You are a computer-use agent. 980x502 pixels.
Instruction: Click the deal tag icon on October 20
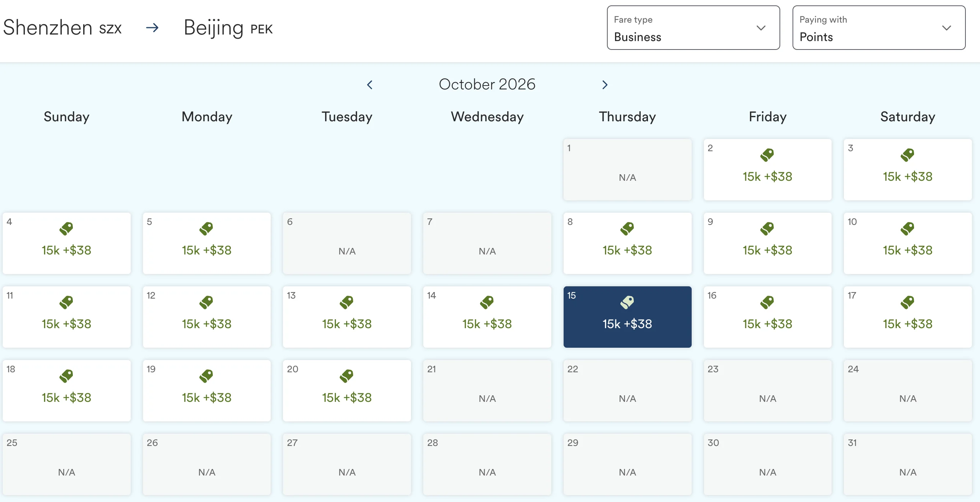(x=347, y=376)
